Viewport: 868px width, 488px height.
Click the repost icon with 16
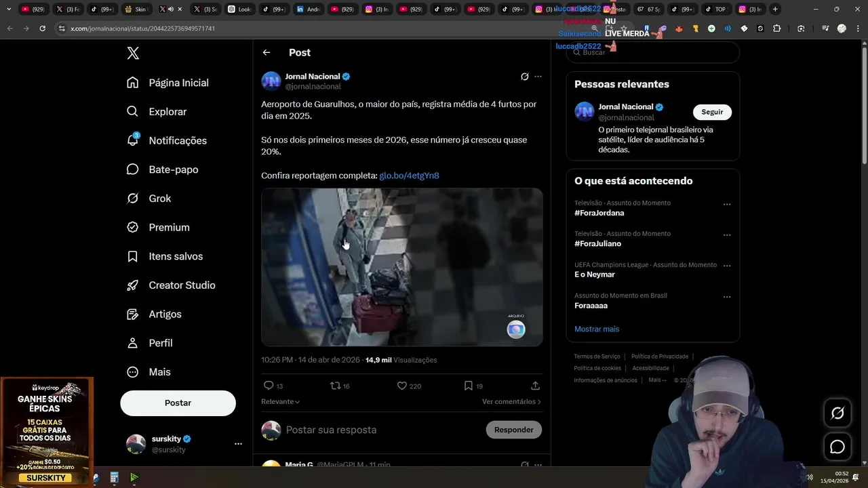[x=340, y=386]
